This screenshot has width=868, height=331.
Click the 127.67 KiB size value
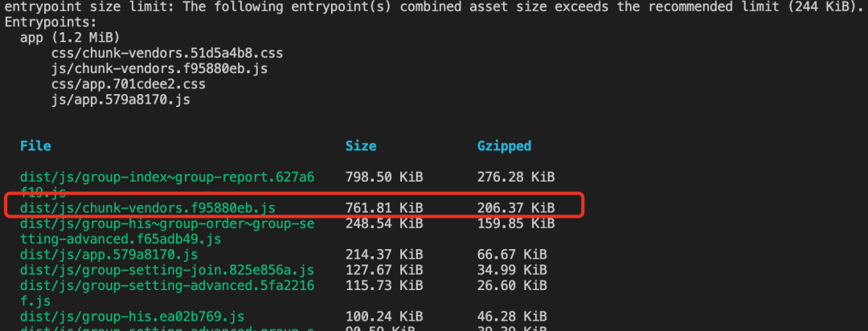click(384, 269)
